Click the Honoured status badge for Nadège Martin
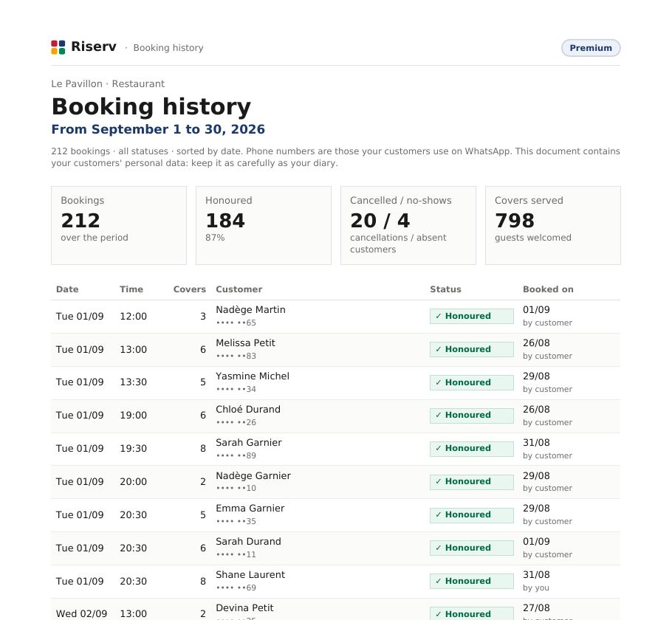 [472, 316]
